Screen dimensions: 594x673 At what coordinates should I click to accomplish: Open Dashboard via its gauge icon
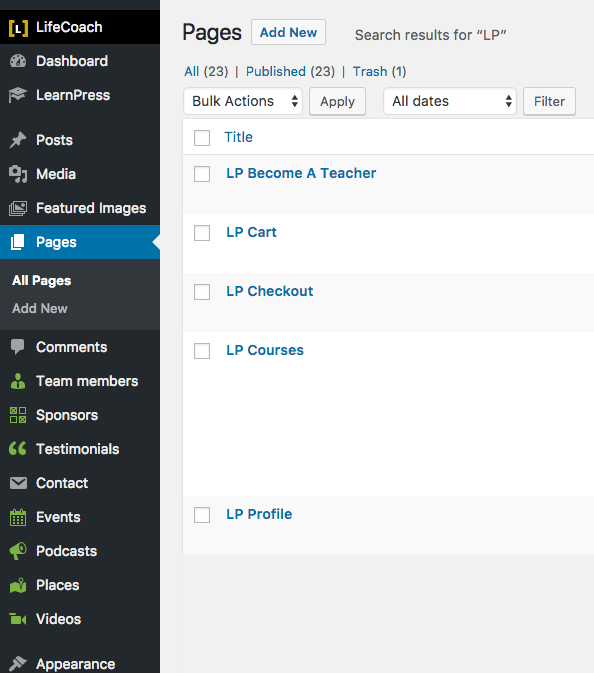(x=18, y=61)
